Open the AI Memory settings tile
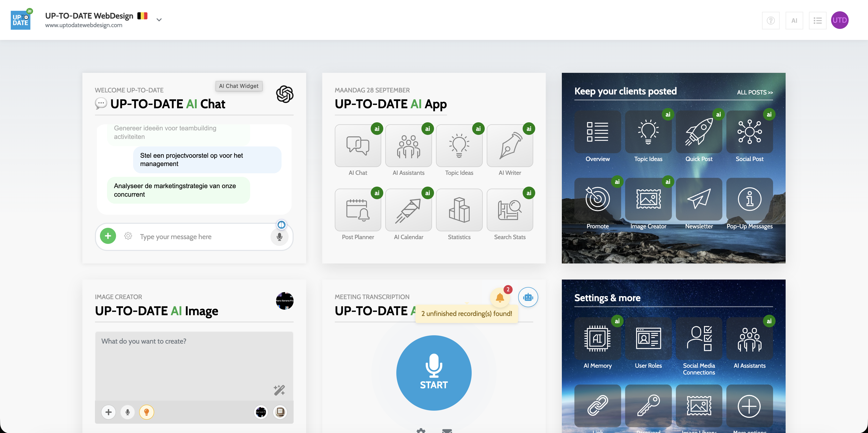Viewport: 868px width, 433px height. coord(598,339)
